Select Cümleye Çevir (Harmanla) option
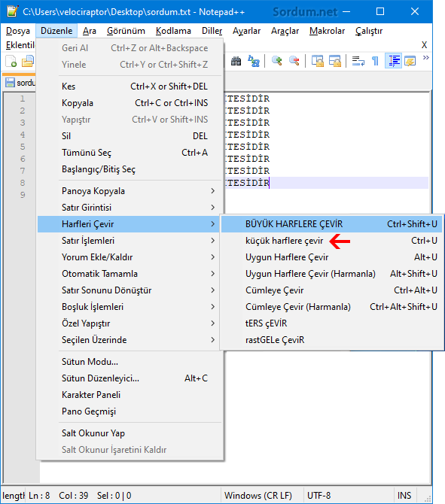Image resolution: width=445 pixels, height=504 pixels. (x=332, y=307)
